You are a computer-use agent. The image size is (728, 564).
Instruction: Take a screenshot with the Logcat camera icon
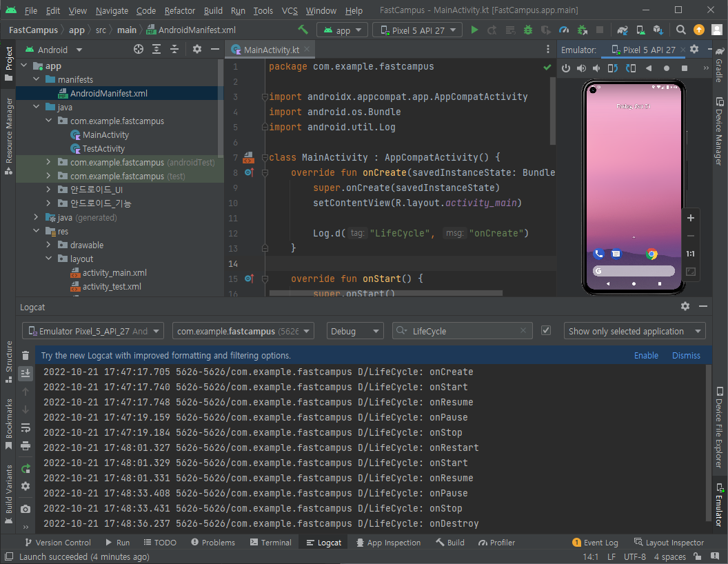26,509
